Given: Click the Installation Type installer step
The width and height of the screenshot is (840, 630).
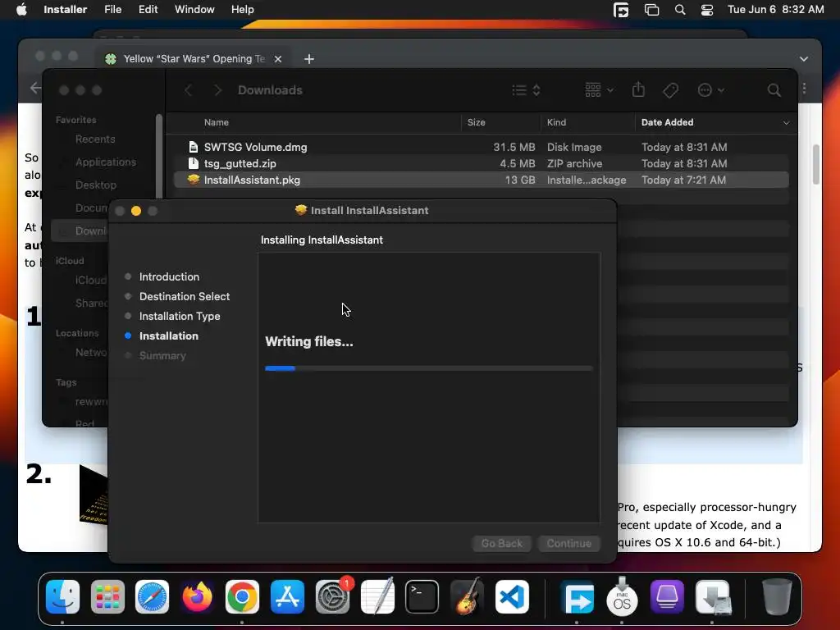Looking at the screenshot, I should pos(180,316).
